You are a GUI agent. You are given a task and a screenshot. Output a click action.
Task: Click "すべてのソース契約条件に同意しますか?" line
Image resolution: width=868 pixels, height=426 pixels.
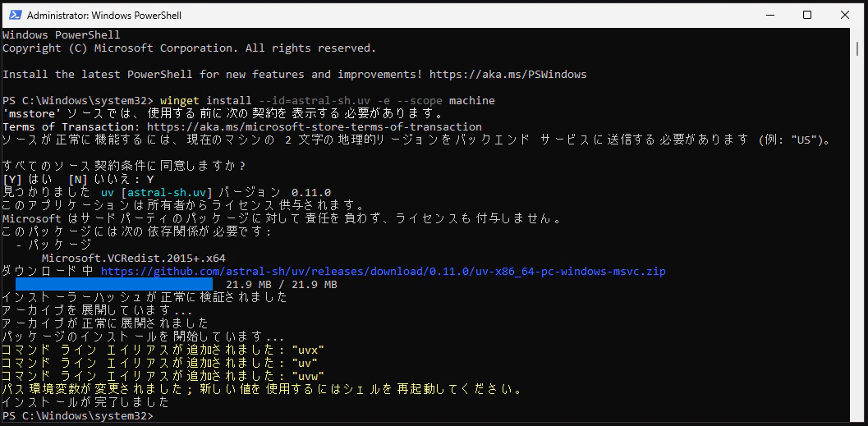coord(124,166)
